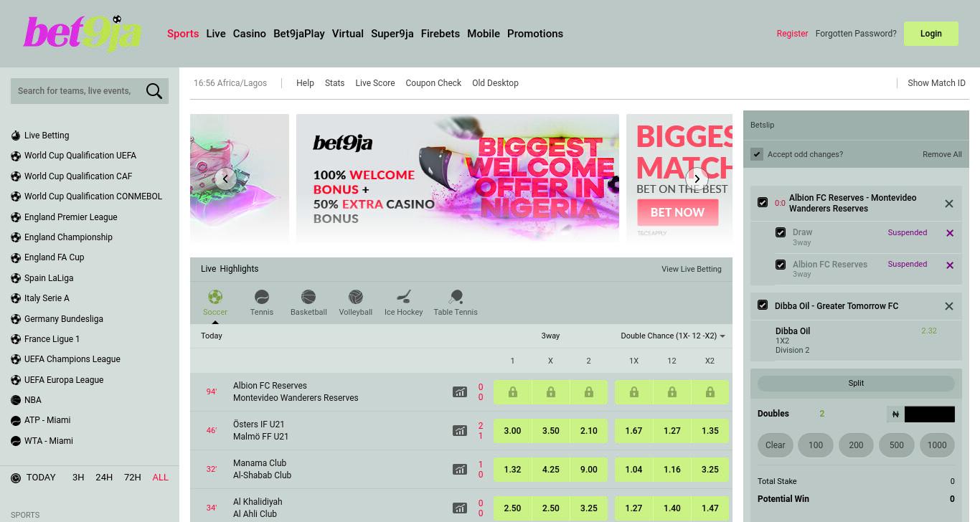Screen dimensions: 980x522
Task: Show previous banner with left arrow
Action: tap(225, 179)
